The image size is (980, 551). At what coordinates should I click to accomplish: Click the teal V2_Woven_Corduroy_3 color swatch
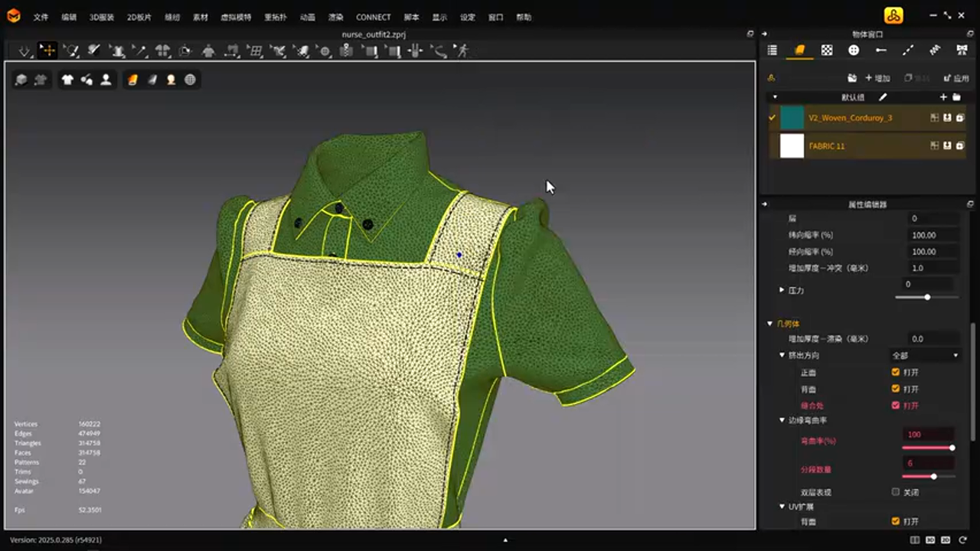[x=792, y=118]
